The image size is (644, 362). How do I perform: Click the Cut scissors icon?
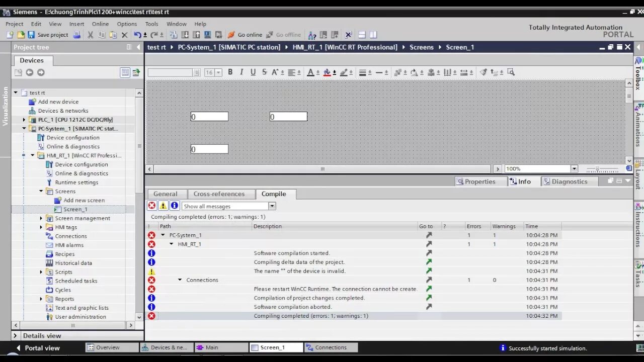tap(91, 35)
